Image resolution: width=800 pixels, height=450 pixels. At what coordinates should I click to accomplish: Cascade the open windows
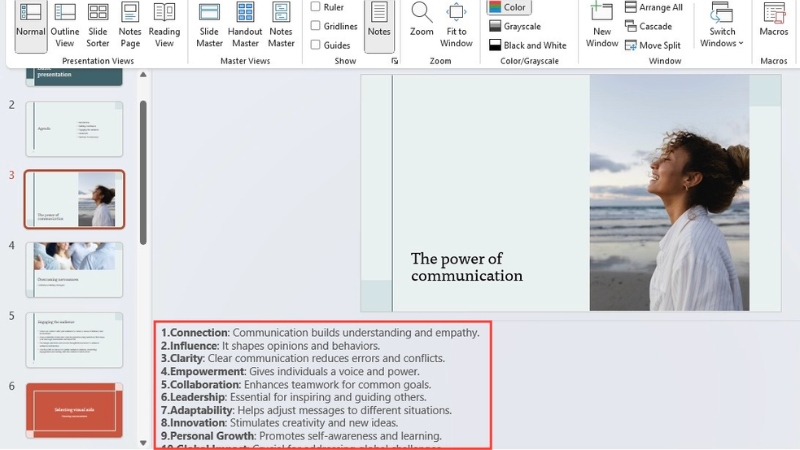[x=648, y=26]
